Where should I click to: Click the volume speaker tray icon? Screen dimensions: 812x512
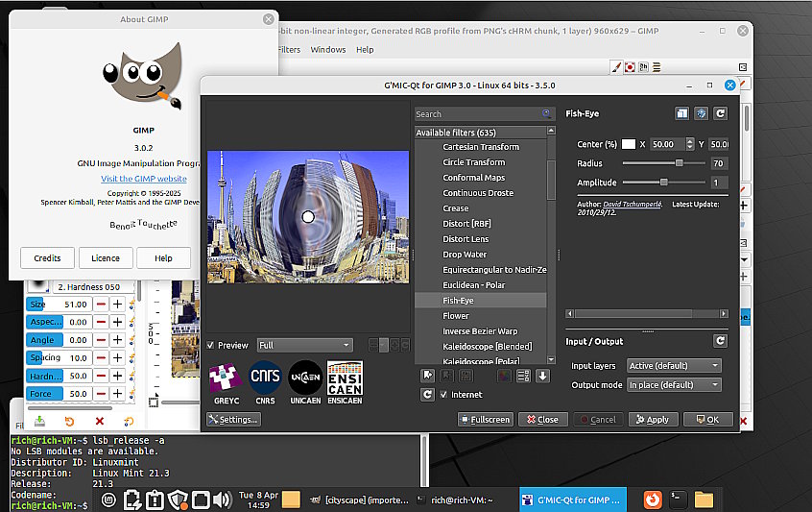(223, 500)
